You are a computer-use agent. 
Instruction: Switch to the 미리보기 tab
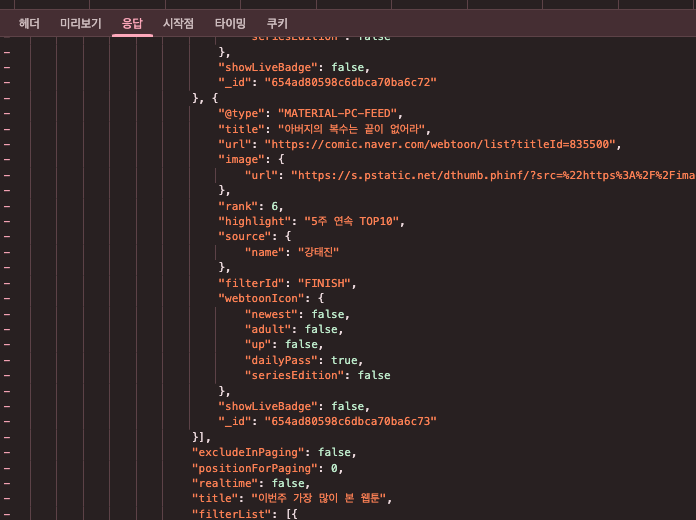[80, 23]
